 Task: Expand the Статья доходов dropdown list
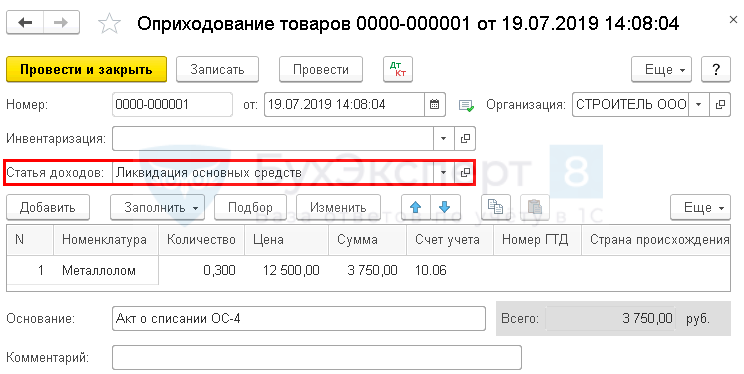click(444, 172)
